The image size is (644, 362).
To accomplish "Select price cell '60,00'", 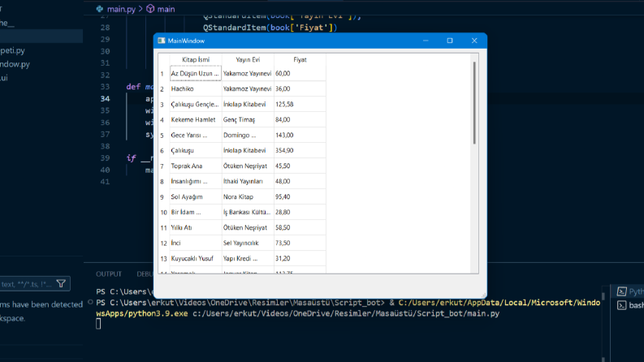I will point(300,74).
